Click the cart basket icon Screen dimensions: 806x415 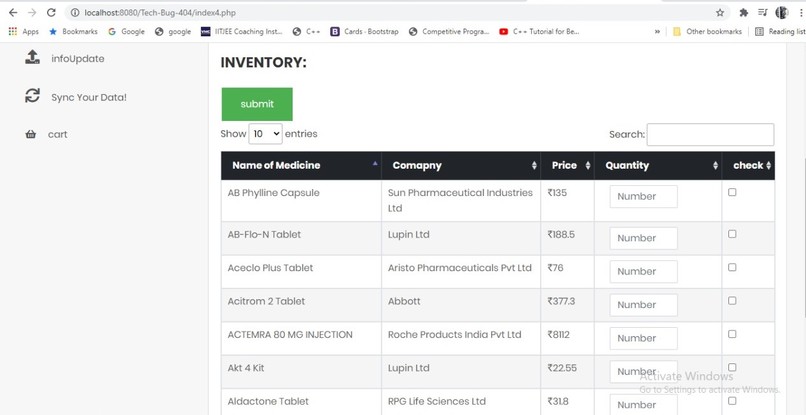31,135
